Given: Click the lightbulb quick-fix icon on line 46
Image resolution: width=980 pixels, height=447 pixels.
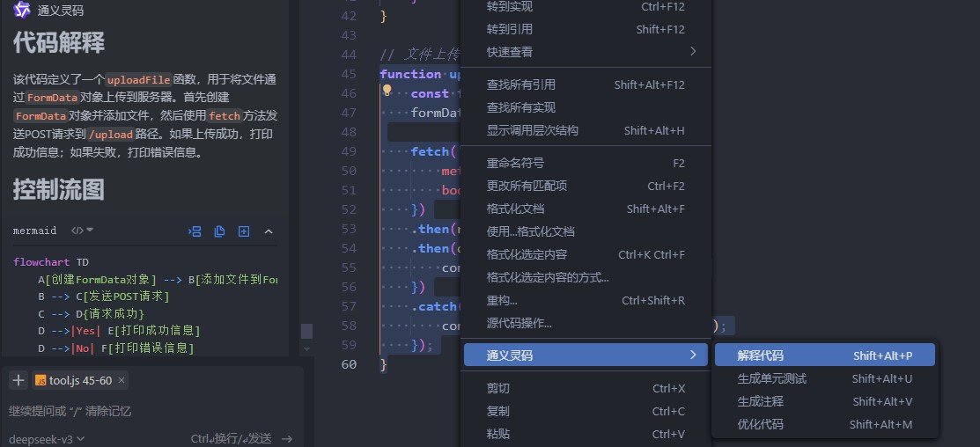Looking at the screenshot, I should pos(387,91).
